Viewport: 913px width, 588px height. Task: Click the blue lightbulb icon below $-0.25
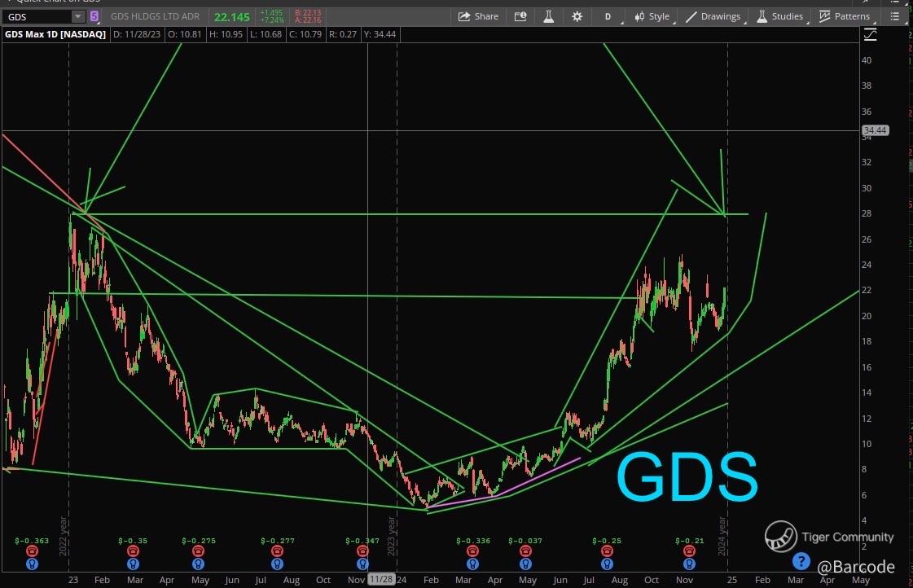[607, 564]
